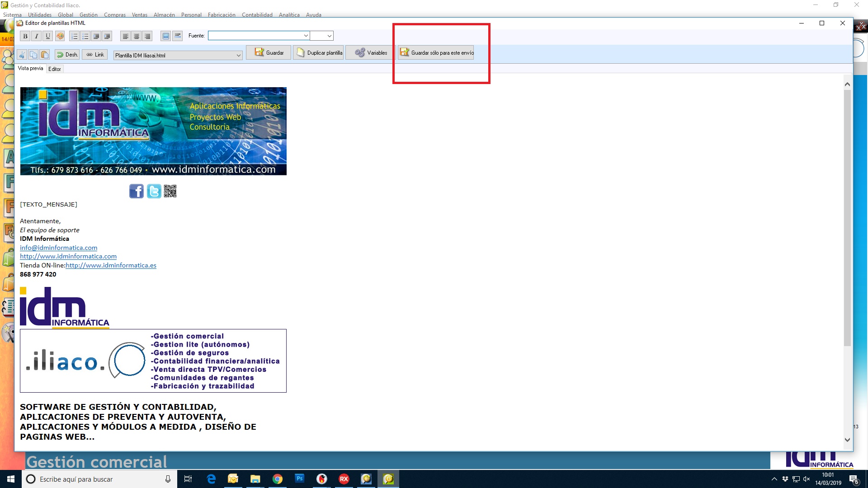Open info@idminformatica.com email link
Image resolution: width=868 pixels, height=488 pixels.
[x=59, y=248]
